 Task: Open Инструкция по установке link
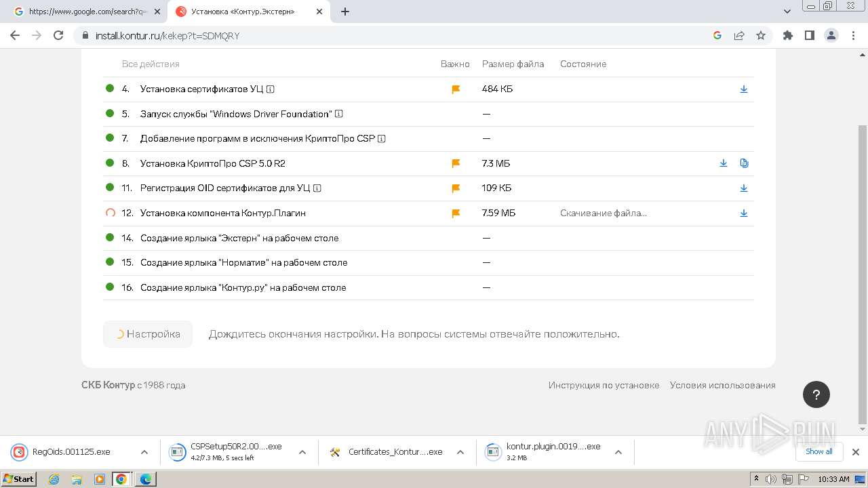pyautogui.click(x=604, y=385)
